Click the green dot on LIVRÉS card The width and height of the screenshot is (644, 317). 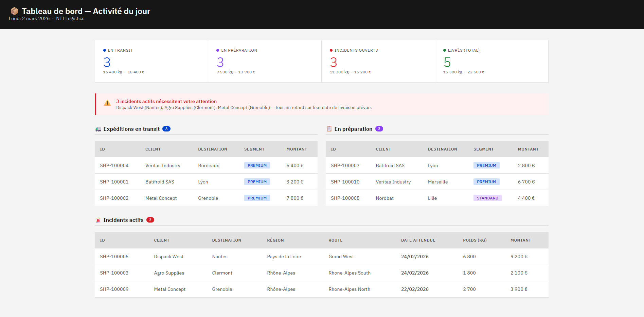click(x=444, y=50)
